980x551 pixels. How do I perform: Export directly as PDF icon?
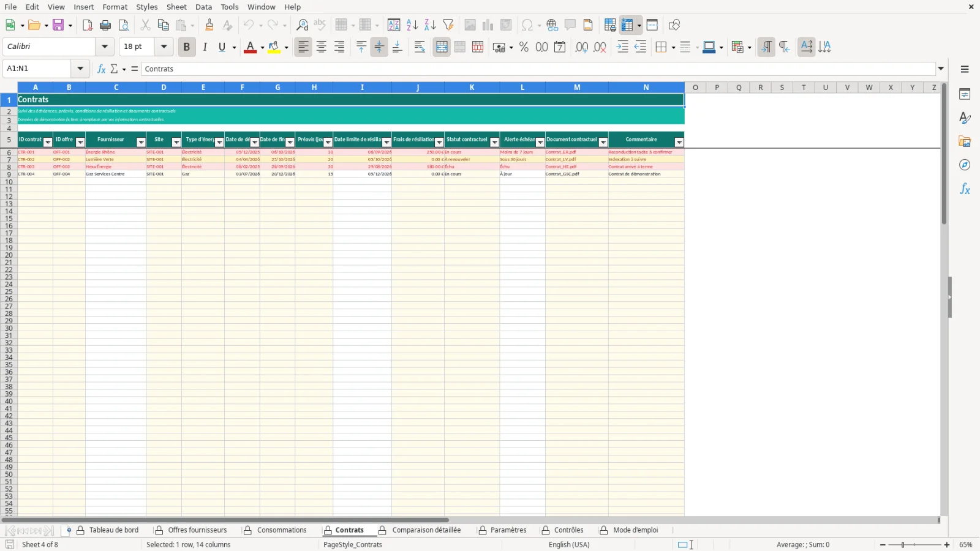tap(88, 25)
